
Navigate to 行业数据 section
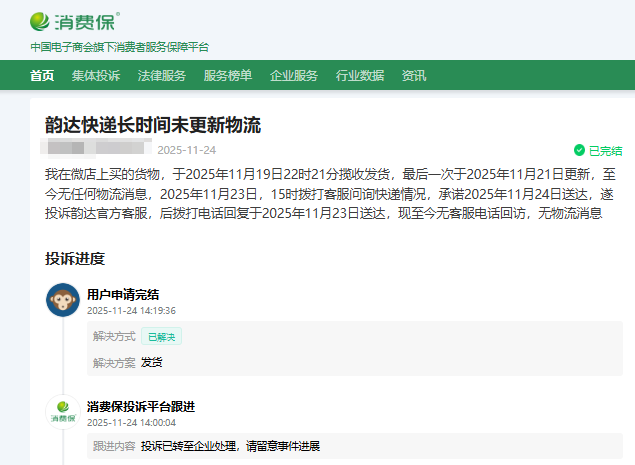click(359, 76)
